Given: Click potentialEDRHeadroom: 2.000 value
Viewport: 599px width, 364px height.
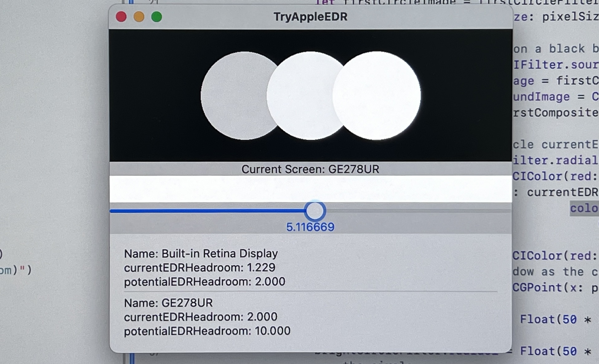Looking at the screenshot, I should tap(205, 282).
